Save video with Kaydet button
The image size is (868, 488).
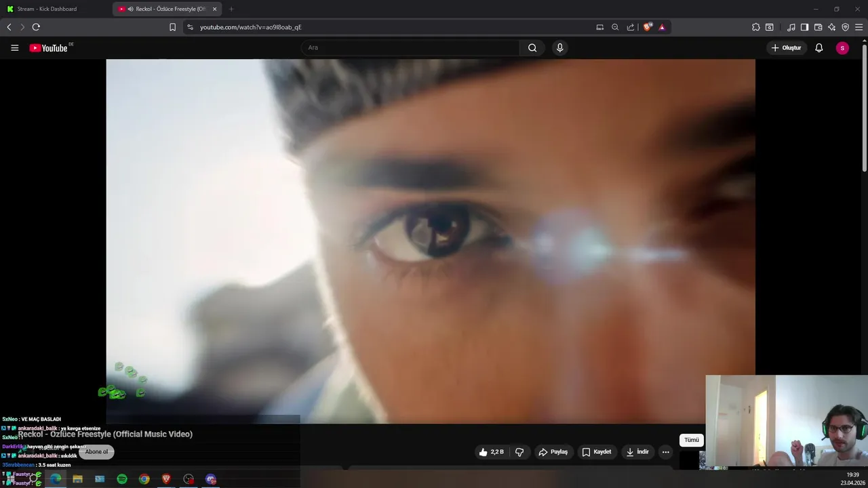coord(597,452)
